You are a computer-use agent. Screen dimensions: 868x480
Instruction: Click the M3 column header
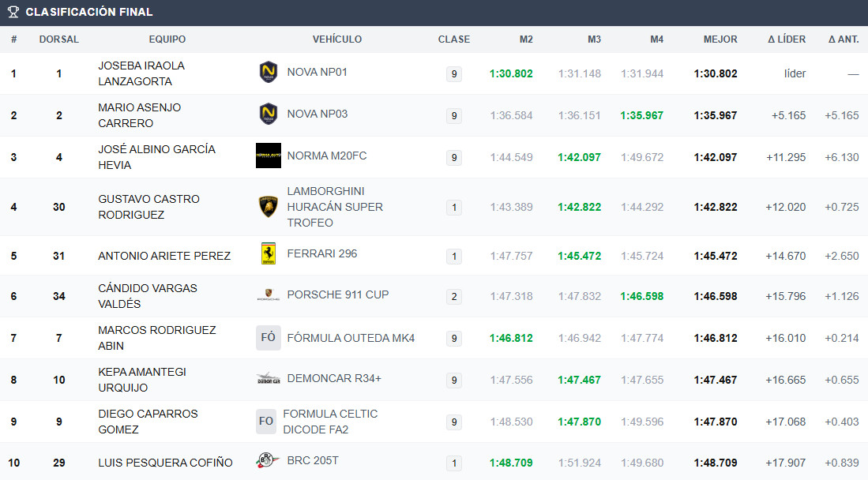coord(594,39)
